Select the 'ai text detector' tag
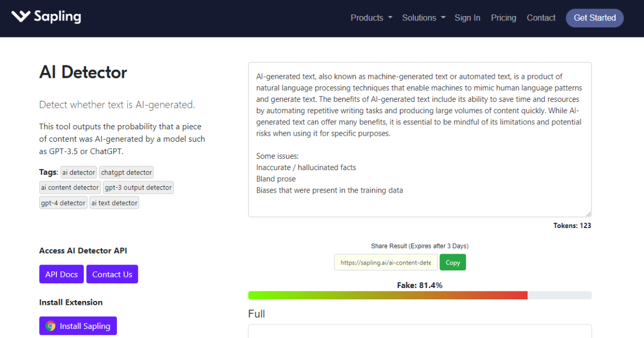Image resolution: width=644 pixels, height=338 pixels. (x=114, y=202)
